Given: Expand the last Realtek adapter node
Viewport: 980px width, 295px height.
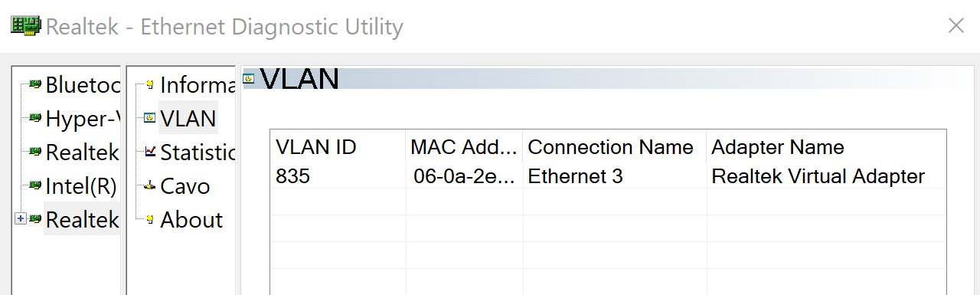Looking at the screenshot, I should tap(21, 219).
